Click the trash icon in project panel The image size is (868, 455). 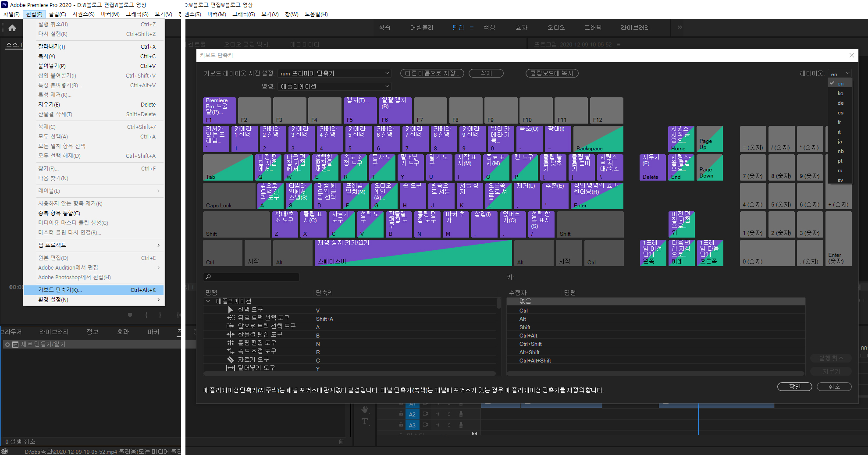342,441
